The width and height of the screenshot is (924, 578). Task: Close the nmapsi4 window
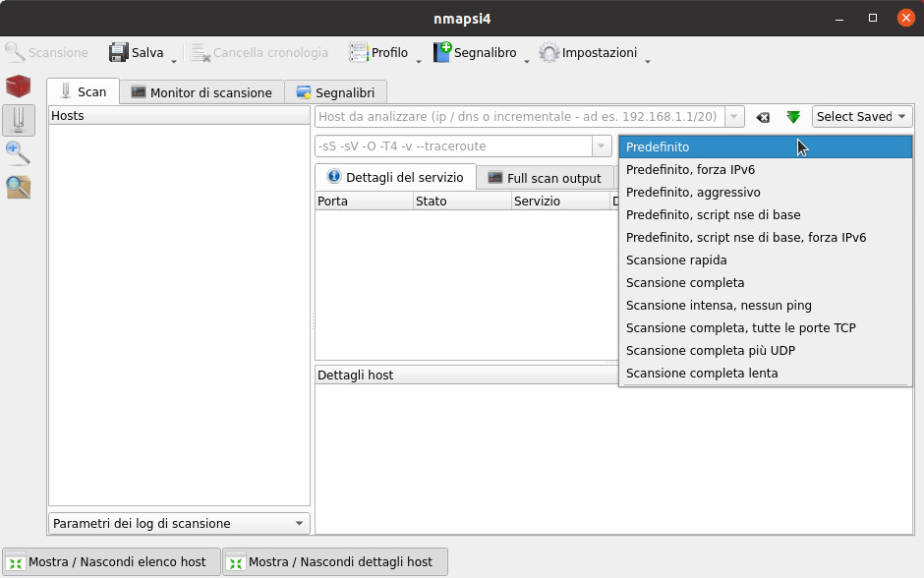[905, 19]
